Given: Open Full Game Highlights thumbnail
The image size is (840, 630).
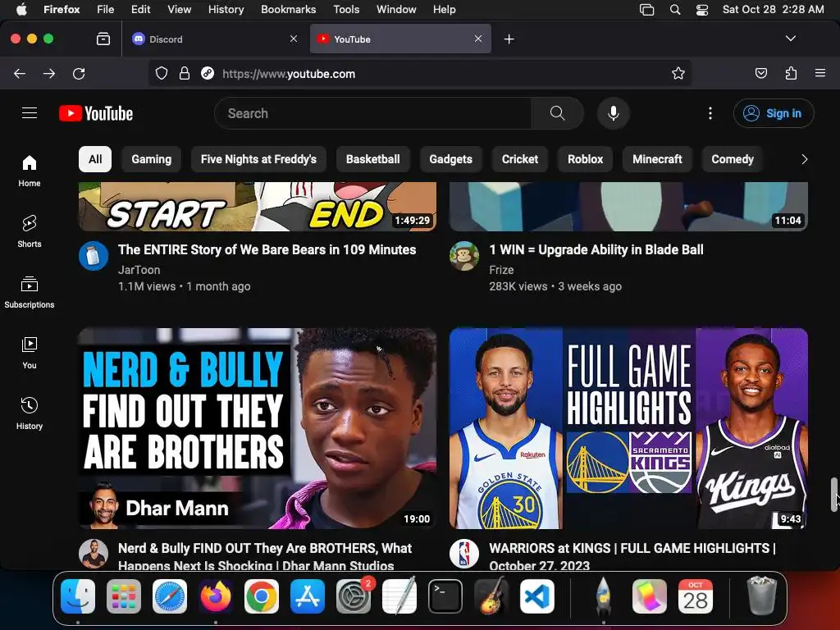Looking at the screenshot, I should pyautogui.click(x=628, y=428).
